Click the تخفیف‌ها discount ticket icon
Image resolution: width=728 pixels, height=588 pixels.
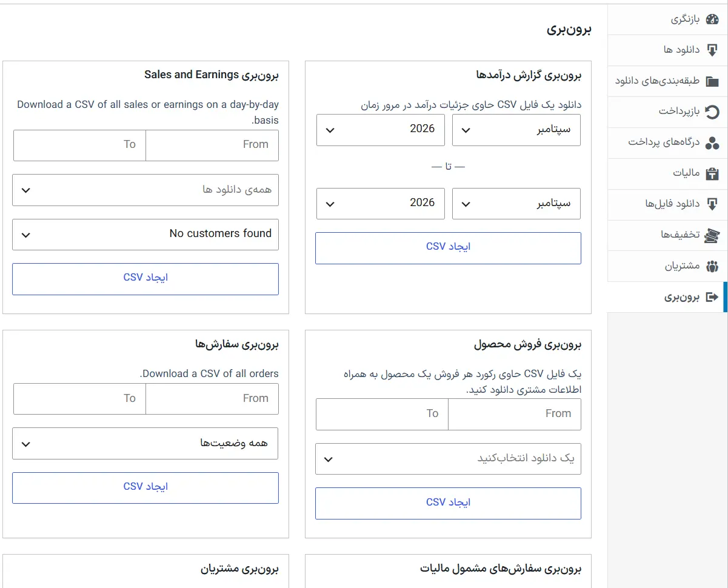[712, 235]
